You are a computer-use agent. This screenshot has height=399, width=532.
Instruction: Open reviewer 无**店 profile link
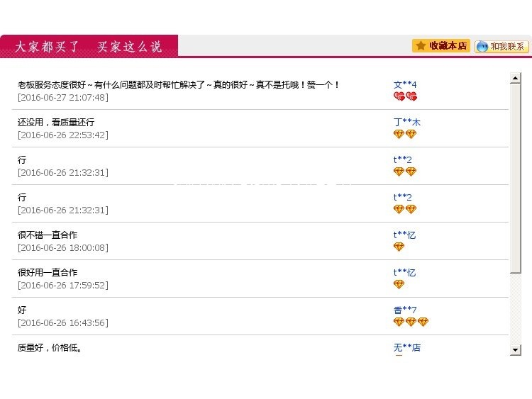pyautogui.click(x=407, y=347)
